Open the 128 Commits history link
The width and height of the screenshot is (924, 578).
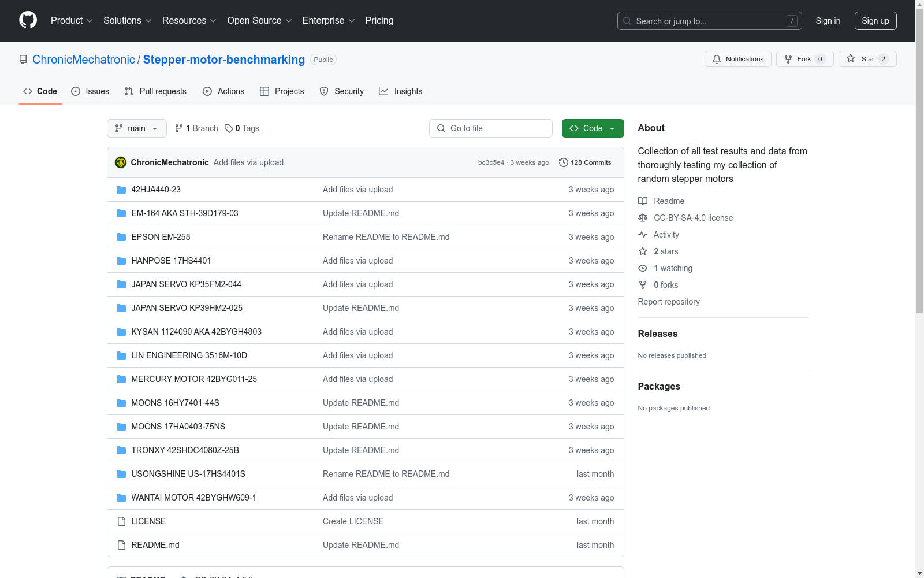(x=585, y=162)
